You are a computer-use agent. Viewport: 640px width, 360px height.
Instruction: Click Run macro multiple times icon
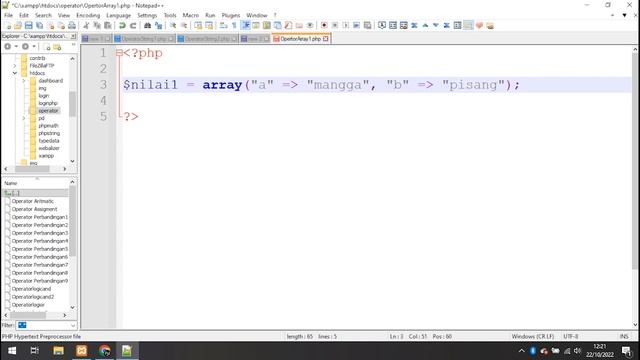[356, 25]
